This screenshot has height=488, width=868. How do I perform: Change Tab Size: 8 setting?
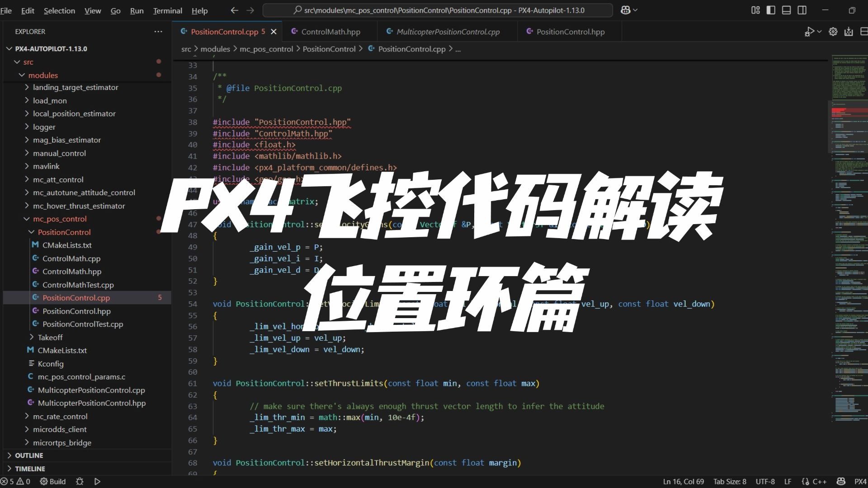click(730, 482)
